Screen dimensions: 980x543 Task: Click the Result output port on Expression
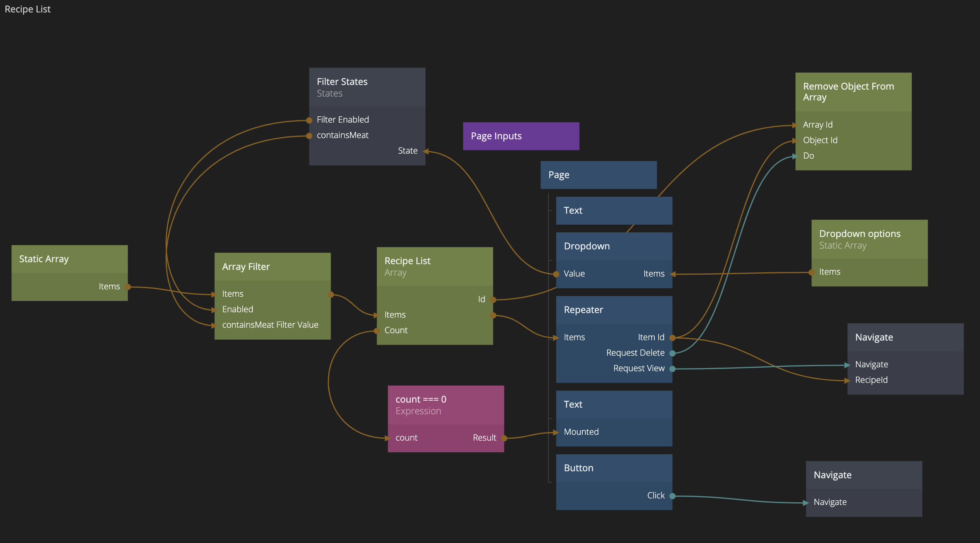pyautogui.click(x=504, y=438)
